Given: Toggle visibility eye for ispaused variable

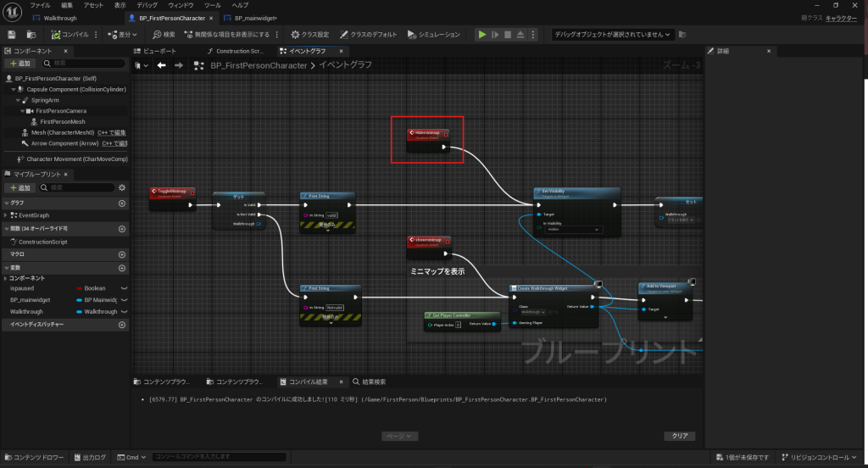Looking at the screenshot, I should coord(123,288).
